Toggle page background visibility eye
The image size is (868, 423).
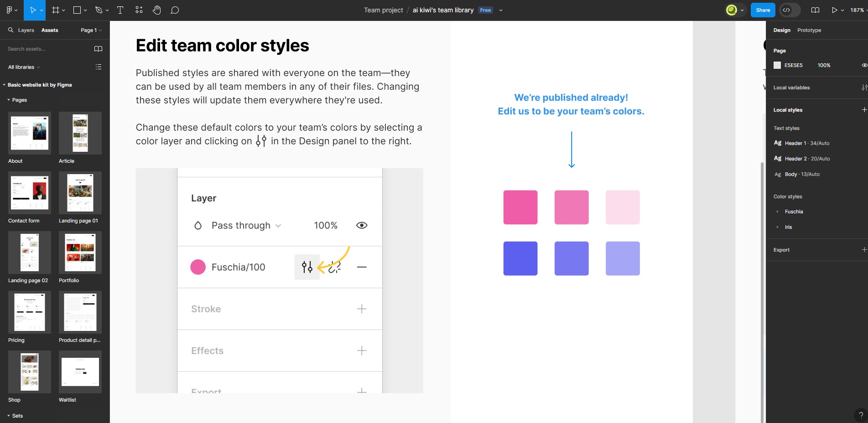864,65
